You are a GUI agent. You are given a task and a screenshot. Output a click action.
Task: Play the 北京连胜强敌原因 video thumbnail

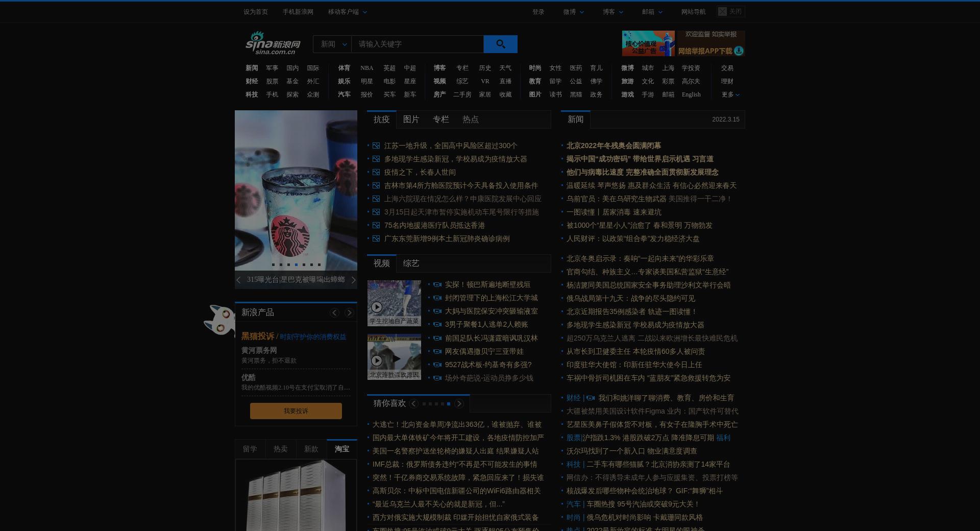tap(394, 356)
